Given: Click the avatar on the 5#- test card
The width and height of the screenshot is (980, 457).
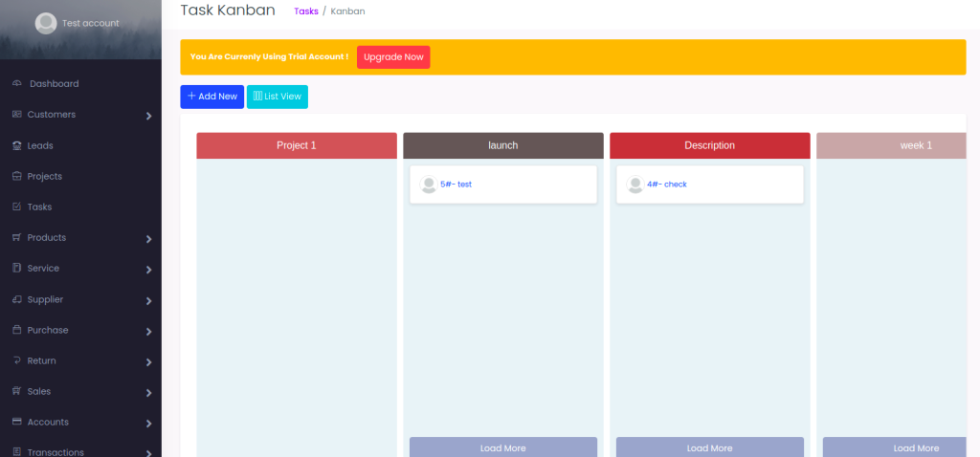Looking at the screenshot, I should tap(429, 185).
